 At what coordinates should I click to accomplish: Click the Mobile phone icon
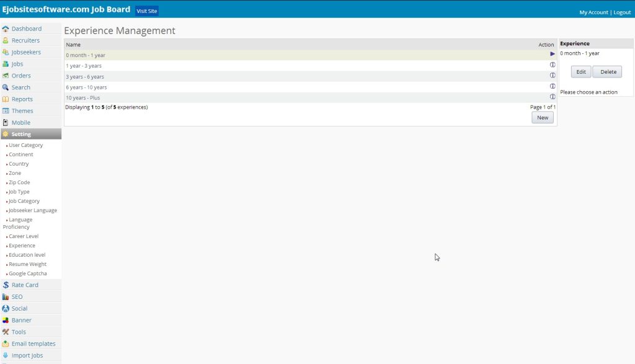coord(6,123)
